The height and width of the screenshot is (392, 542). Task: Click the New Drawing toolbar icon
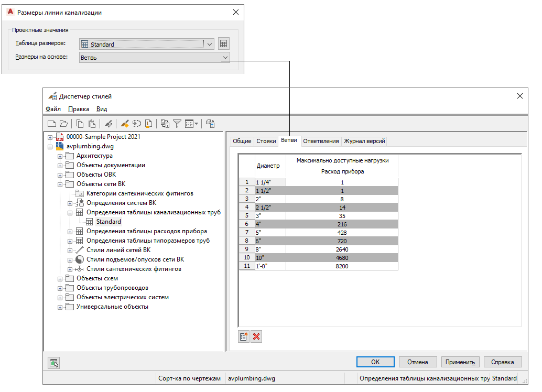point(52,124)
